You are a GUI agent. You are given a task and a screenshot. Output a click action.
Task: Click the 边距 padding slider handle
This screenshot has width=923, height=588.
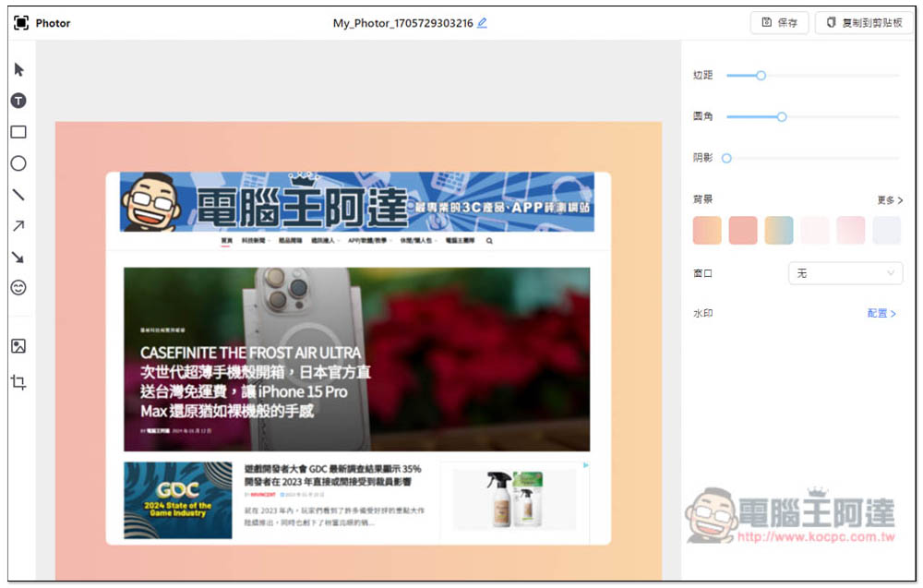761,76
